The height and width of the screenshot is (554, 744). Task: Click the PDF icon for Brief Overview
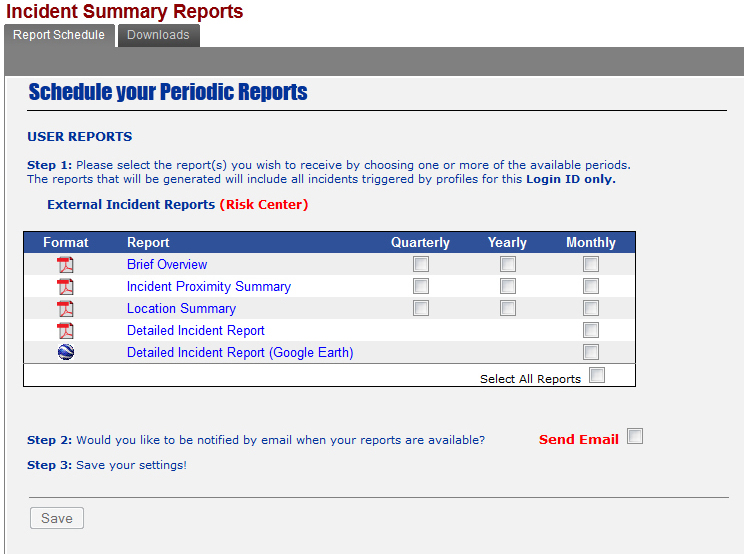pos(66,265)
